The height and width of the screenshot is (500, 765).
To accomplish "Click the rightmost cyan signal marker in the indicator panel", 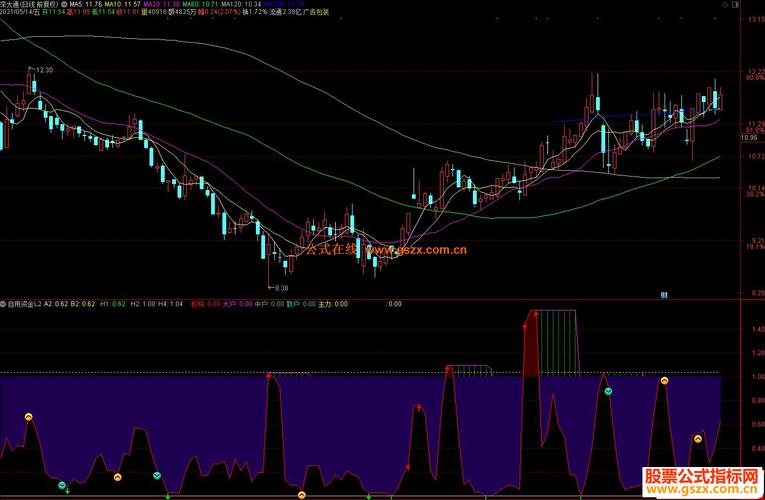I will pos(609,391).
